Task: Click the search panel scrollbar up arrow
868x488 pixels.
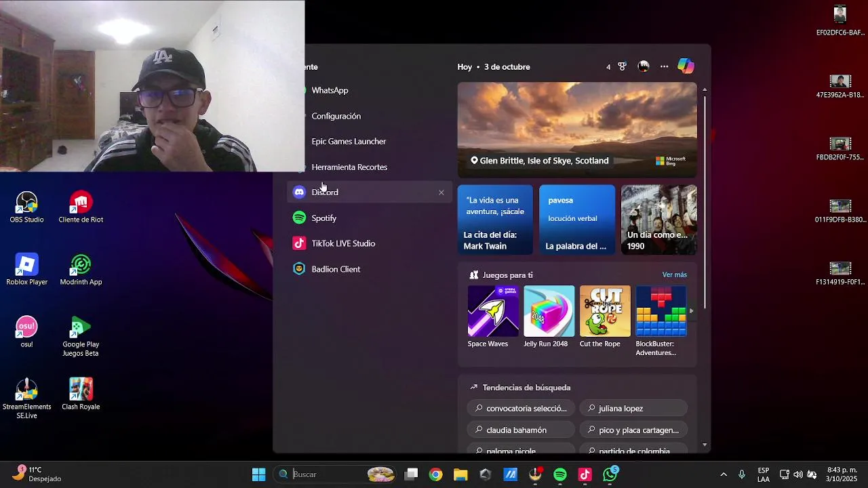Action: click(x=705, y=89)
